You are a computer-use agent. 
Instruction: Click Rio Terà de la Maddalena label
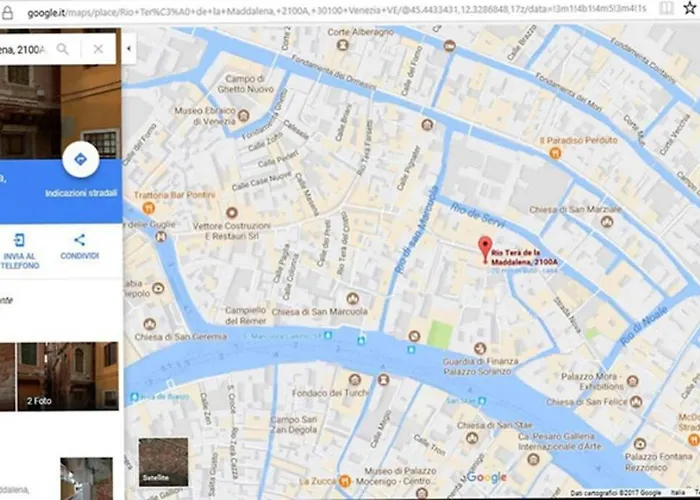523,257
